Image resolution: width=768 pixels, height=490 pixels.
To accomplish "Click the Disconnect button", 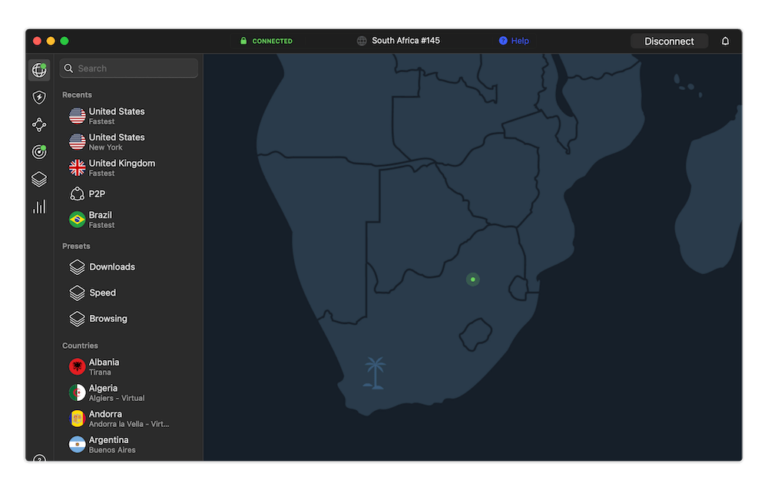I will tap(669, 41).
